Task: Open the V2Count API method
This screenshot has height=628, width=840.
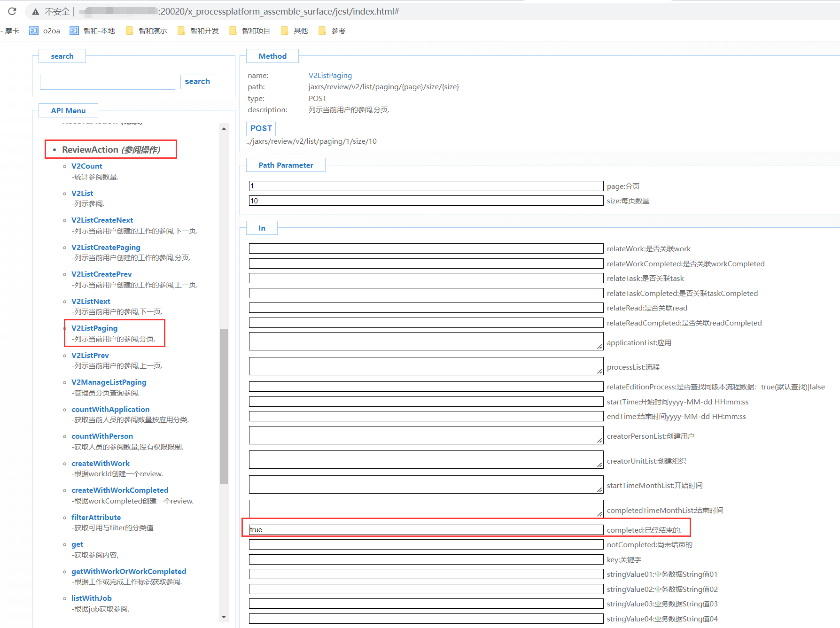Action: click(x=86, y=166)
